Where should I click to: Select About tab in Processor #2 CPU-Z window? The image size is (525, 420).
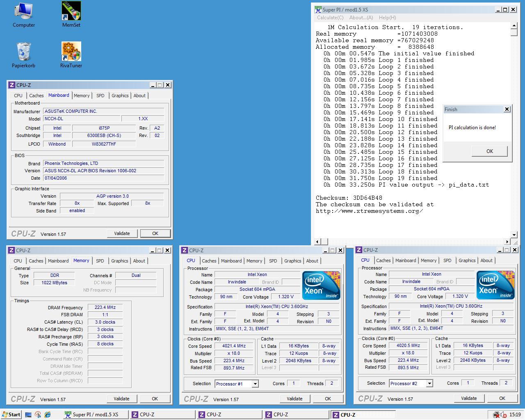pos(486,260)
